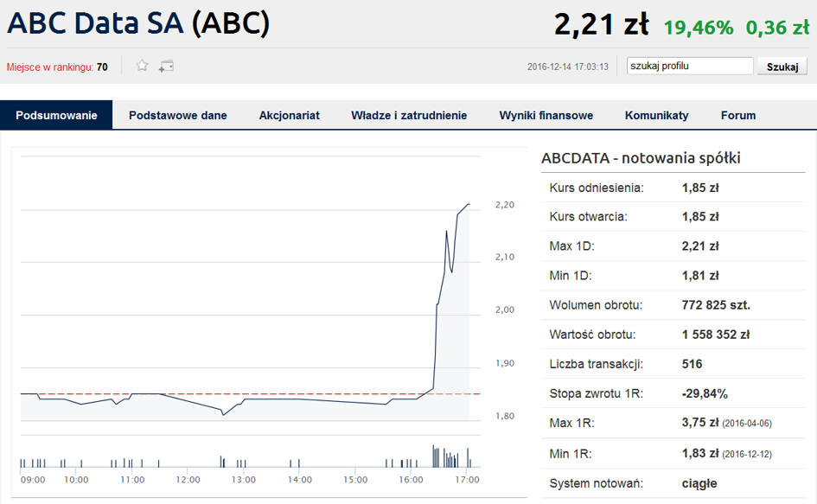
Task: View the Komunikaty tab
Action: pyautogui.click(x=656, y=115)
